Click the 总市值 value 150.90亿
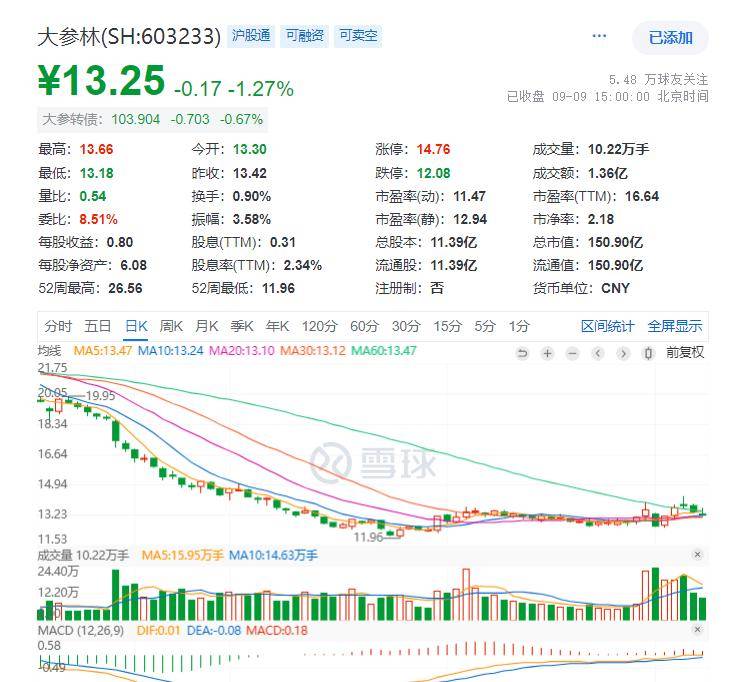Viewport: 744px width, 682px height. pyautogui.click(x=615, y=243)
